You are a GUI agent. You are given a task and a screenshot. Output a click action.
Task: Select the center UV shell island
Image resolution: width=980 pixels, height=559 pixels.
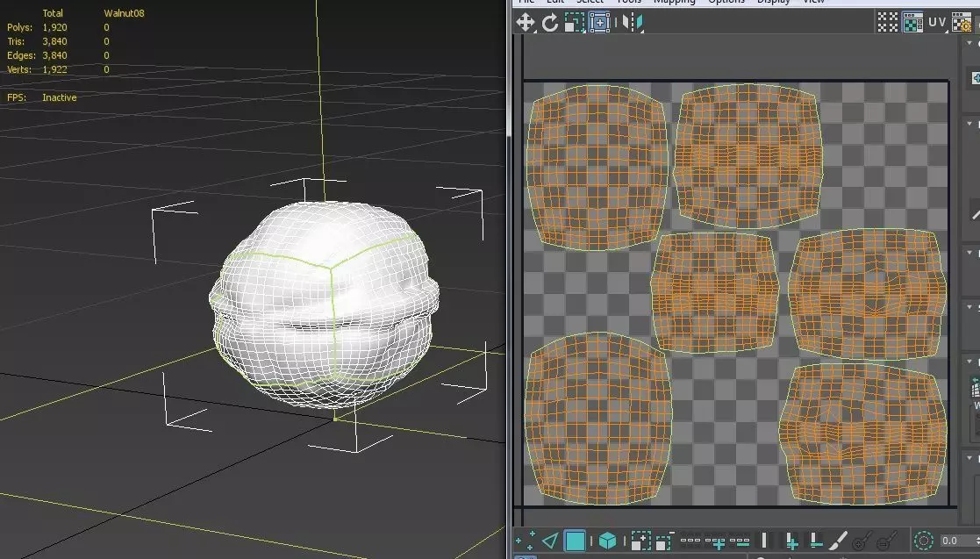tap(715, 292)
